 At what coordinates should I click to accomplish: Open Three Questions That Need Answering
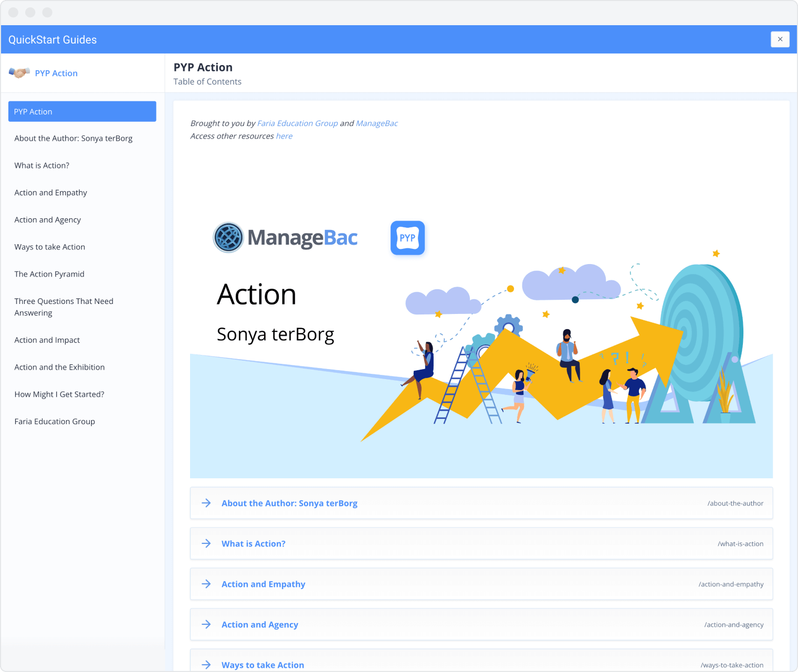64,307
